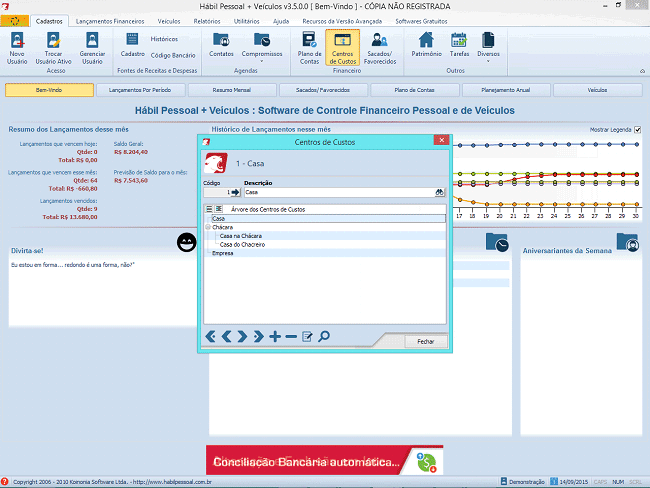Select Chácara tree item
Screen dimensions: 650x488
(223, 227)
